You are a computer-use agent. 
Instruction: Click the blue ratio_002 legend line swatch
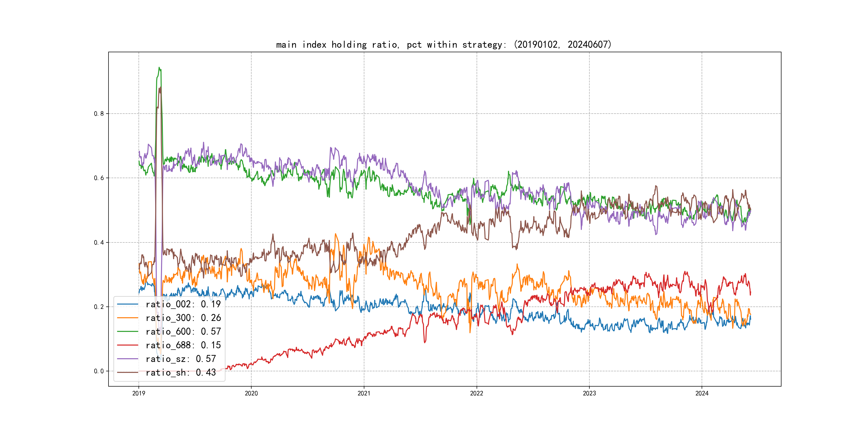pyautogui.click(x=128, y=304)
